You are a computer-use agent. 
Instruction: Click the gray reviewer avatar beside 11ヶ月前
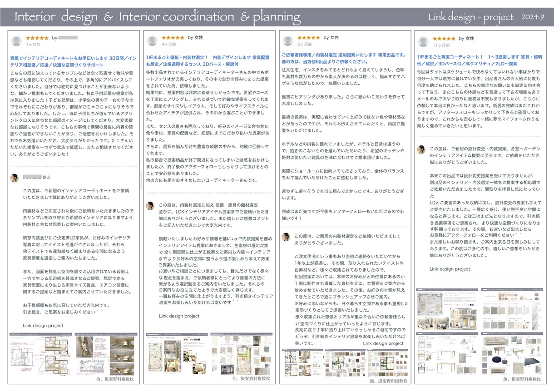[x=423, y=41]
